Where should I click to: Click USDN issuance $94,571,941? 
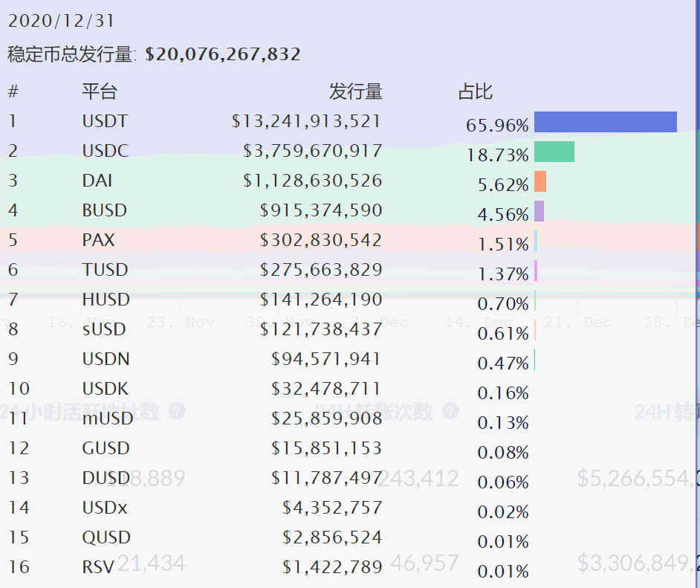tap(326, 359)
